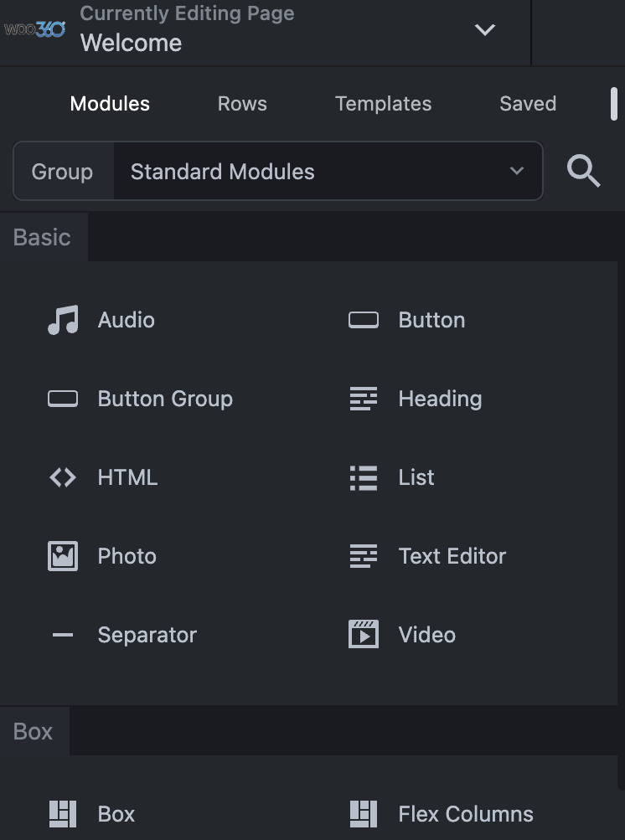The image size is (625, 840).
Task: Choose the Text Editor module icon
Action: pyautogui.click(x=364, y=556)
